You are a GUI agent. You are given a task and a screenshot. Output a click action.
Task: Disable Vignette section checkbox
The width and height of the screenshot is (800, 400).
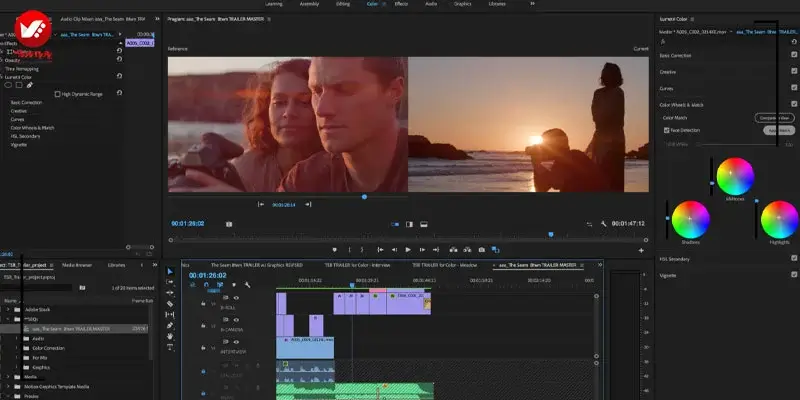tap(794, 274)
